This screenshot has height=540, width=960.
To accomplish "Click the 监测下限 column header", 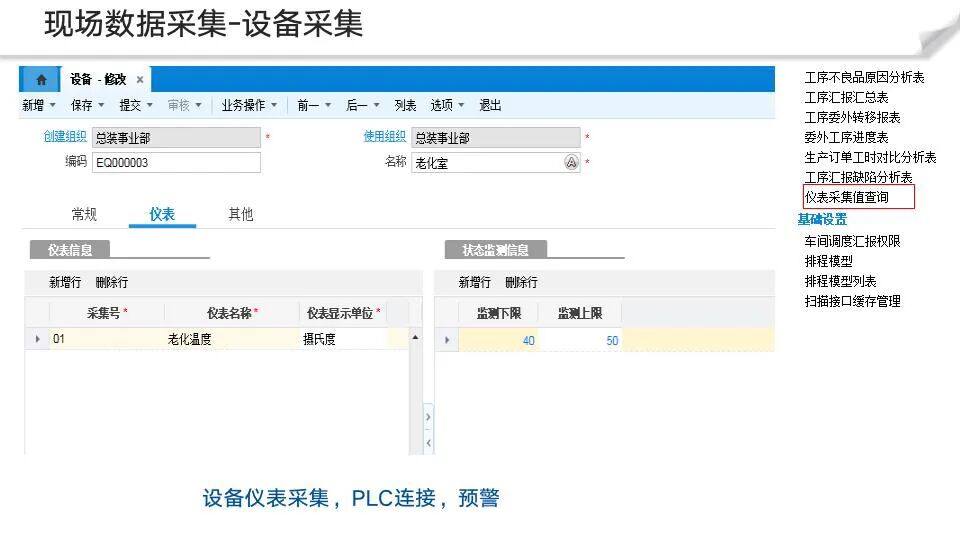I will tap(498, 313).
